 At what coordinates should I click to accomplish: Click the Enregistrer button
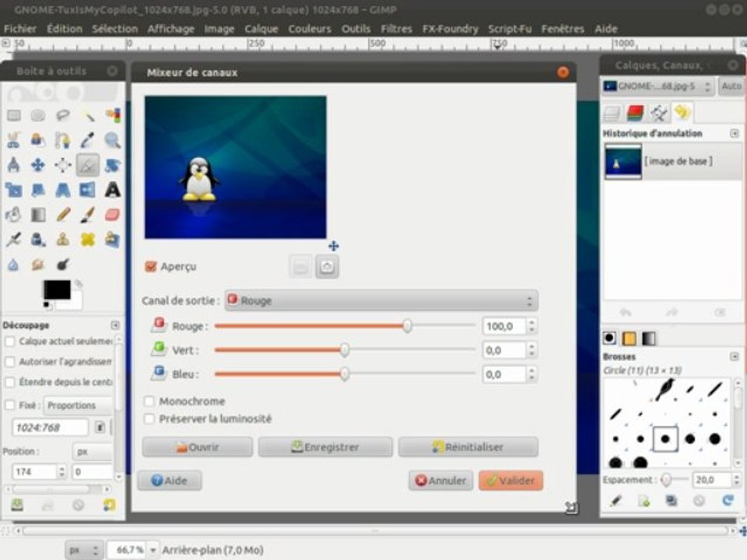[x=325, y=447]
